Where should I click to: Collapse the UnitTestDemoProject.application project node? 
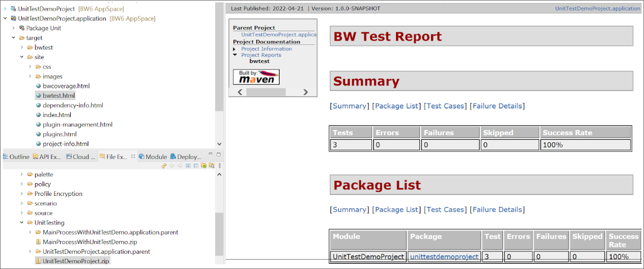(5, 19)
